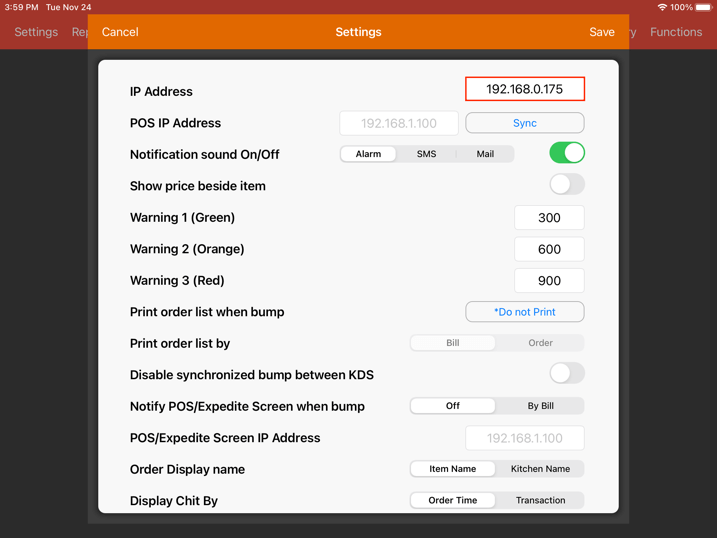Click the 'Warning 2 (Orange)' label
This screenshot has height=538, width=717.
click(x=187, y=249)
